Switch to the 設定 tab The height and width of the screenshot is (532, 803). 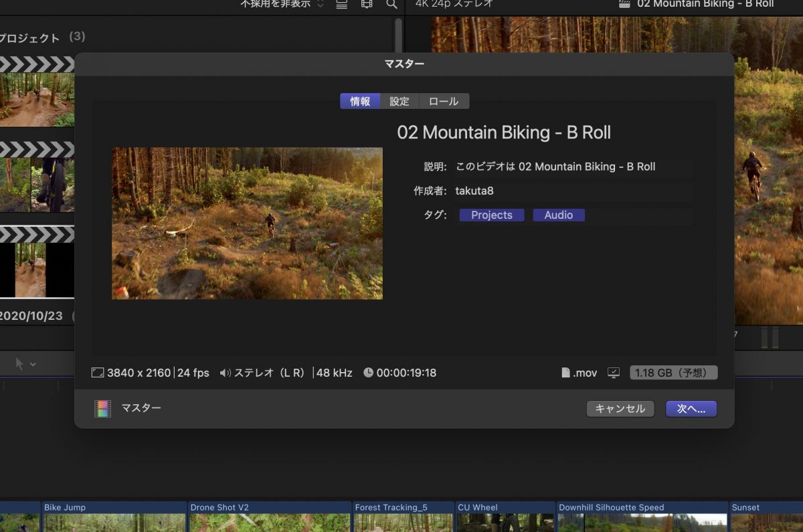(399, 101)
